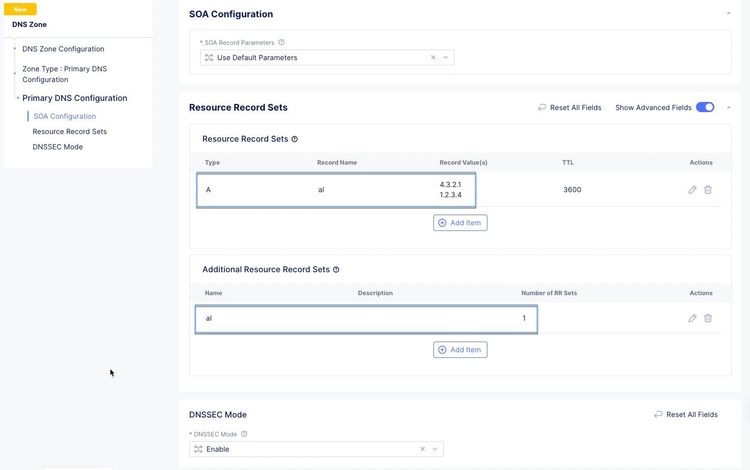This screenshot has width=750, height=470.
Task: Edit the additional record set 'al'
Action: point(692,318)
